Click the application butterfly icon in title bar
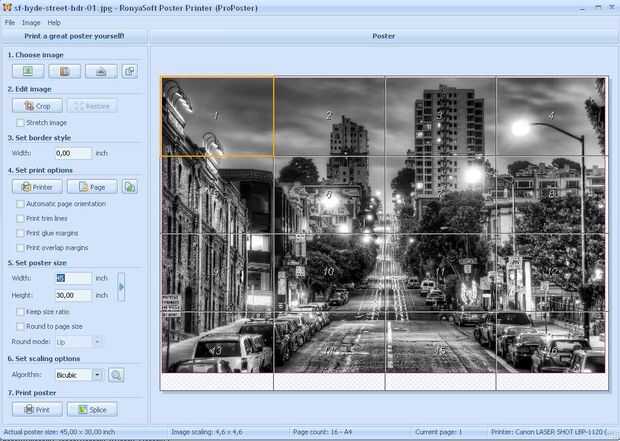Viewport: 620px width, 441px height. point(7,8)
